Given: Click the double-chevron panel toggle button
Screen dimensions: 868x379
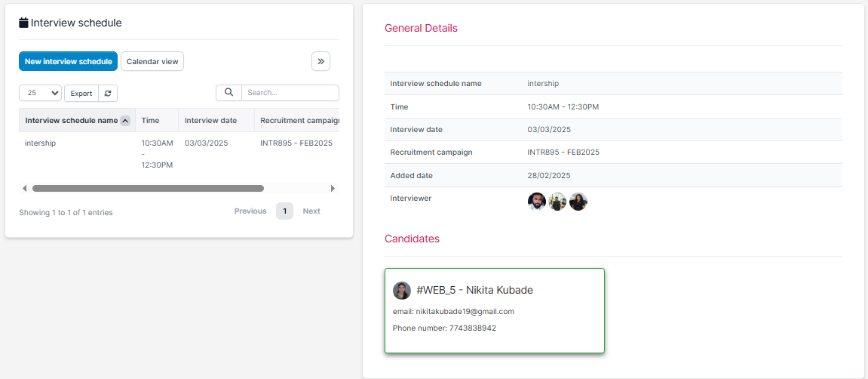Looking at the screenshot, I should [x=321, y=61].
